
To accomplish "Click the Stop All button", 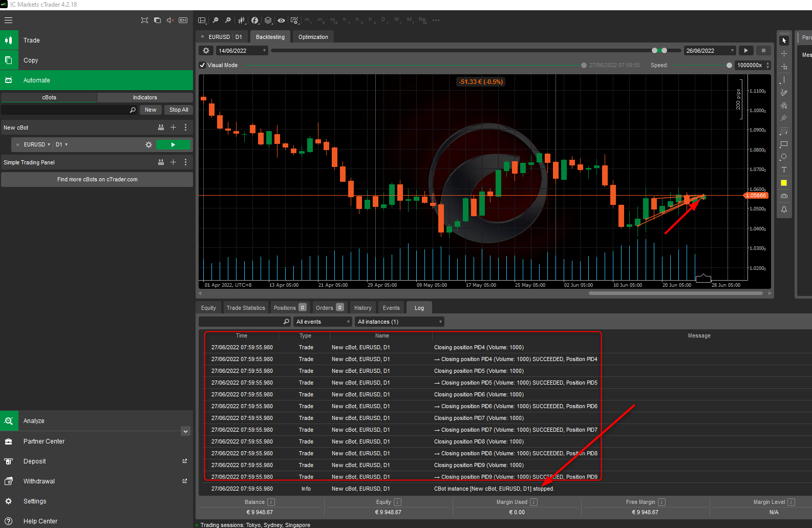I will pos(179,110).
